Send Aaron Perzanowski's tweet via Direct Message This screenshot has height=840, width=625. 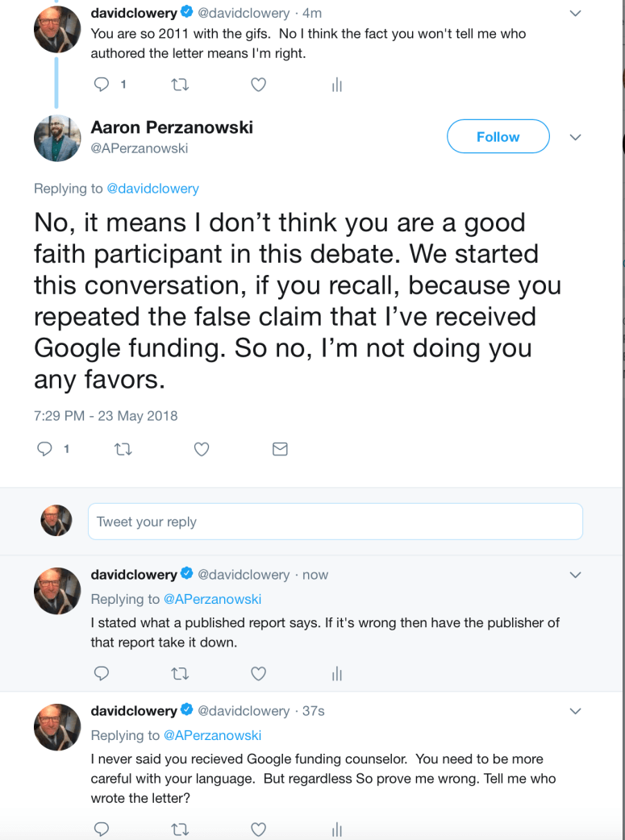coord(280,449)
